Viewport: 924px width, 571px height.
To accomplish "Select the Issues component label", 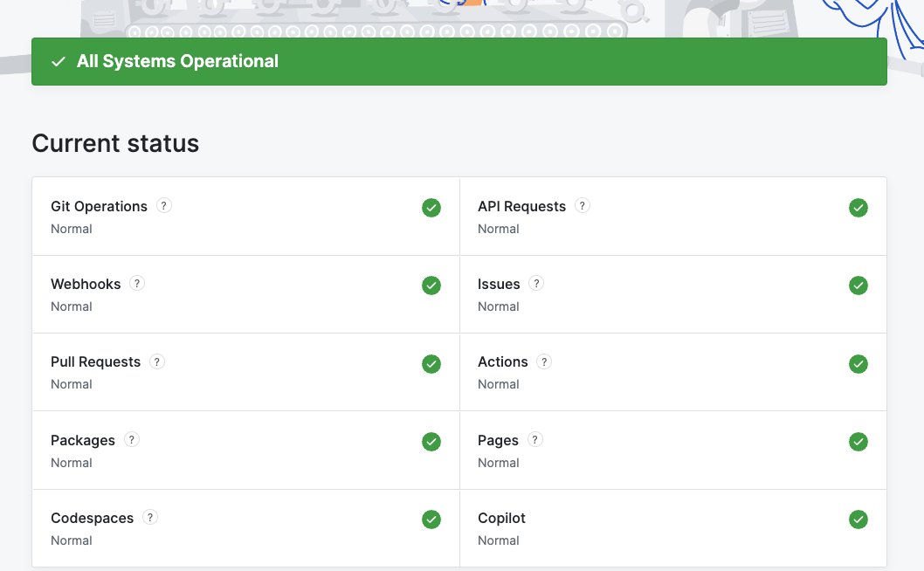I will coord(499,284).
